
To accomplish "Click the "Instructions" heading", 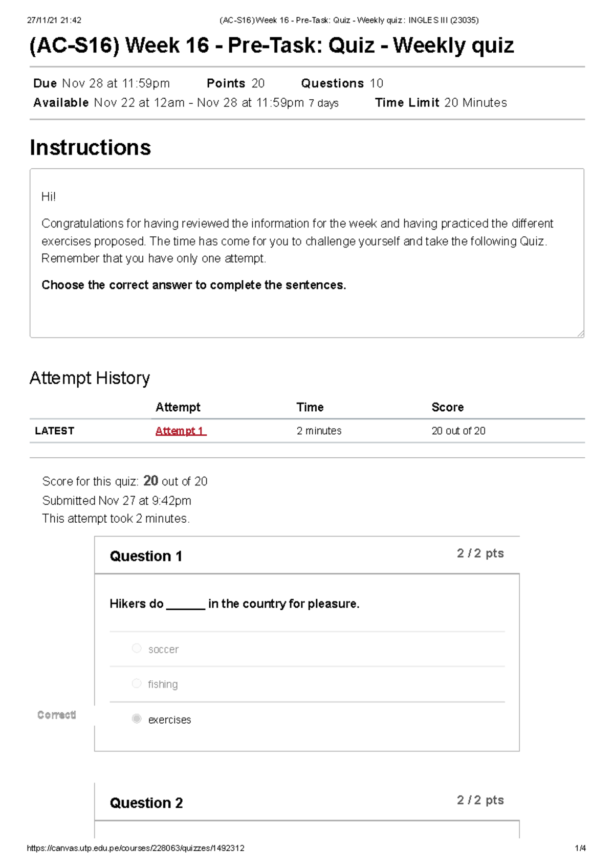I will [x=90, y=148].
